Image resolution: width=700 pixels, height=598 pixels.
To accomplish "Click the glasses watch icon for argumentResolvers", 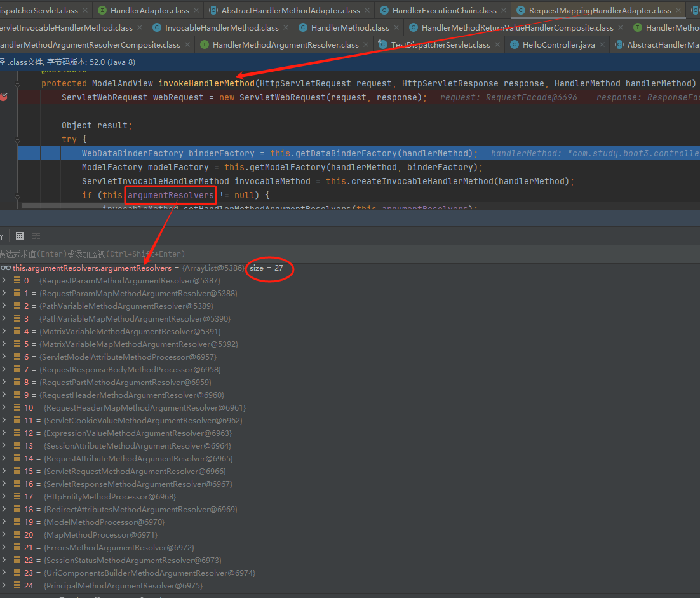I will point(5,268).
